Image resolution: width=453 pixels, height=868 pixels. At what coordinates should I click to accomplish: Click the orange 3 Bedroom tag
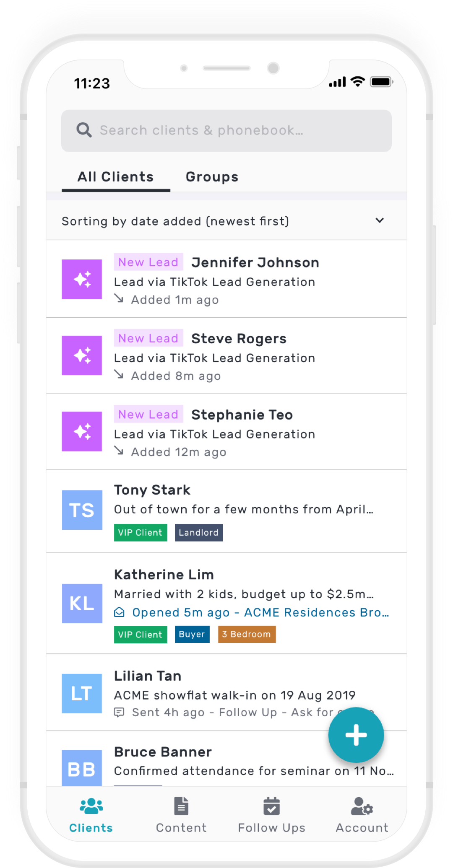coord(247,634)
